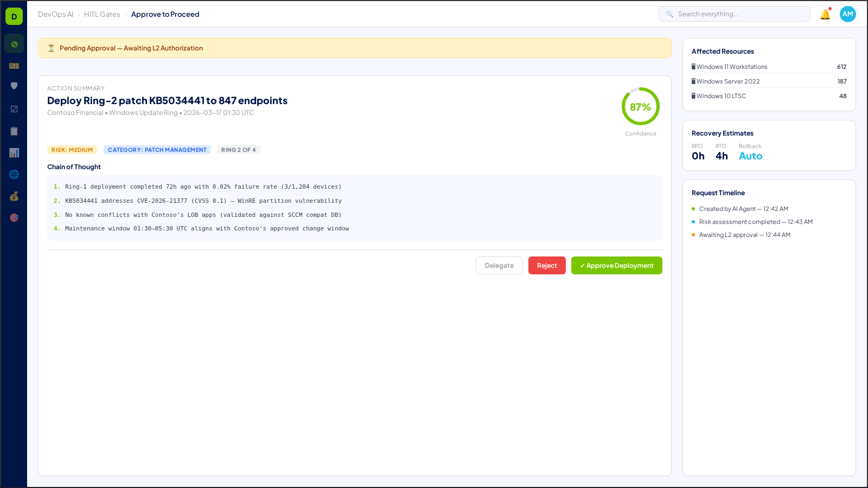Select the CATEGORY: PATCH MANAGEMENT badge
The image size is (868, 488).
157,150
